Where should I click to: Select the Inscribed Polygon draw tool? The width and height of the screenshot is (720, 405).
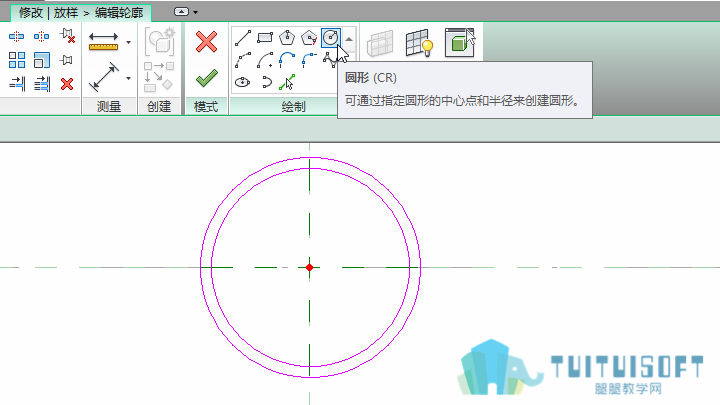click(x=287, y=38)
